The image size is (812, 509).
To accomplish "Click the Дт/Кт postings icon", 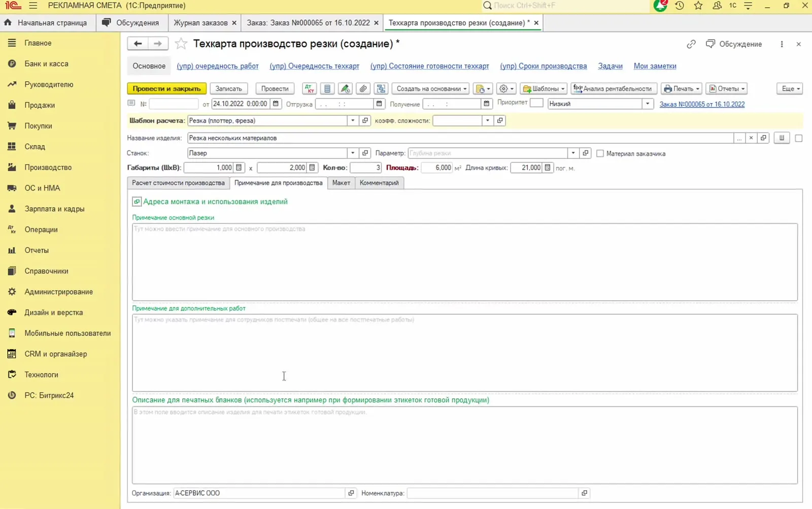I will pyautogui.click(x=309, y=88).
